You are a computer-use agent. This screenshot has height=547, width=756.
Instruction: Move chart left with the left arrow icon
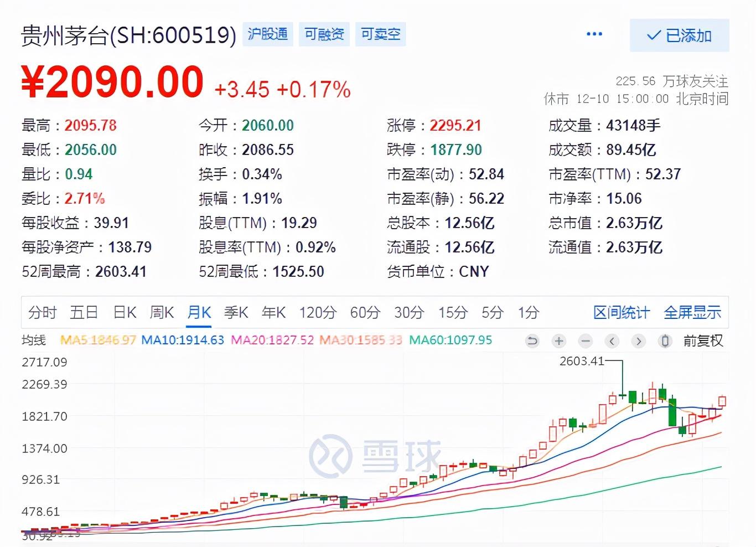click(x=612, y=341)
